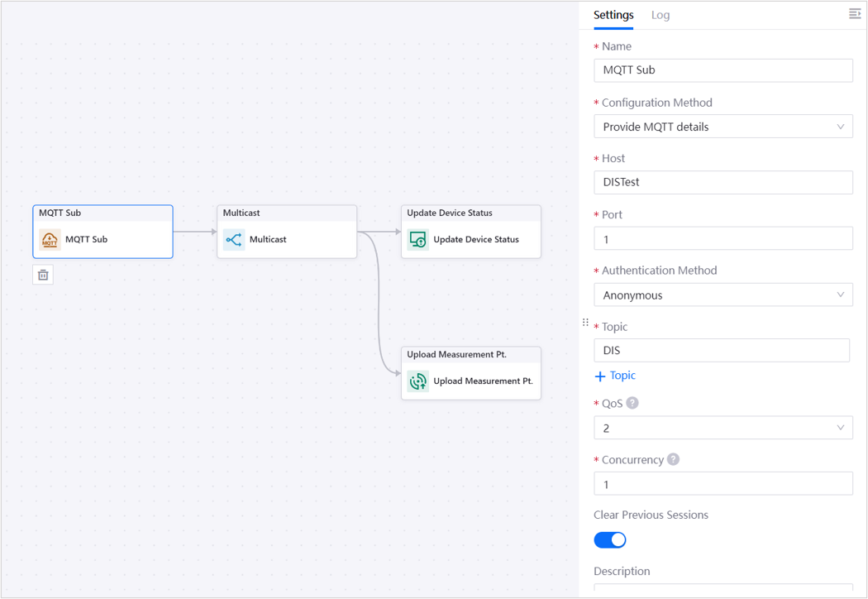Expand the Authentication Method dropdown

coord(723,295)
